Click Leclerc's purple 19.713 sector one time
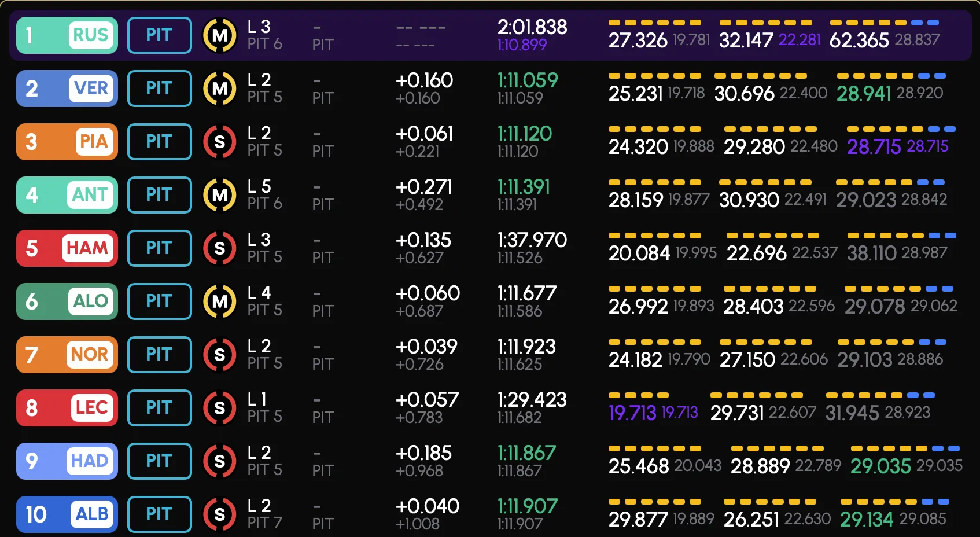This screenshot has height=537, width=980. 632,413
